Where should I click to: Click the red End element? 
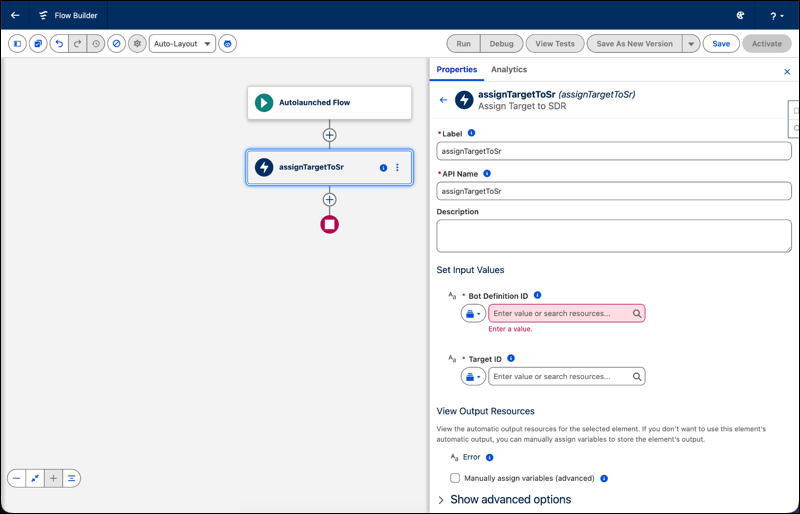point(330,225)
